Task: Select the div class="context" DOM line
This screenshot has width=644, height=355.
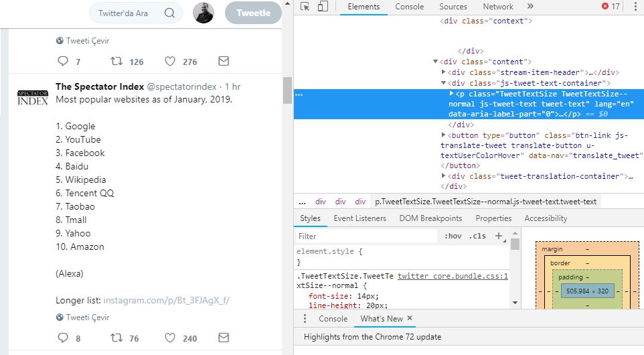Action: (486, 21)
